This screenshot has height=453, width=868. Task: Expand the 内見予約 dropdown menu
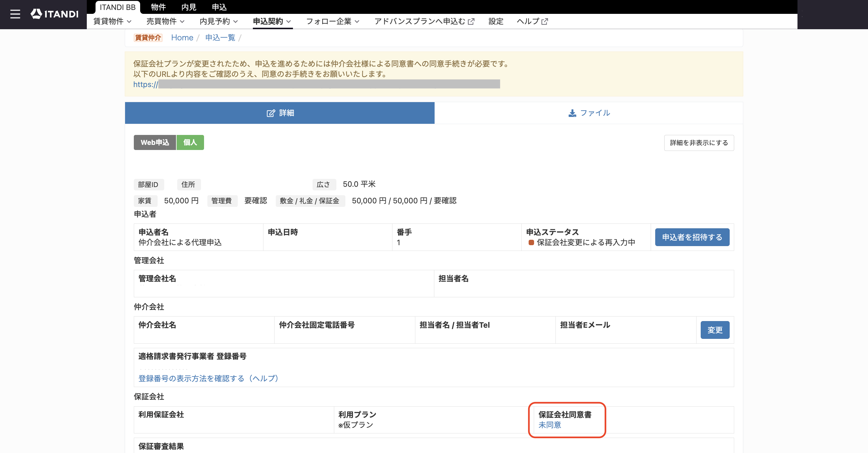(x=219, y=21)
